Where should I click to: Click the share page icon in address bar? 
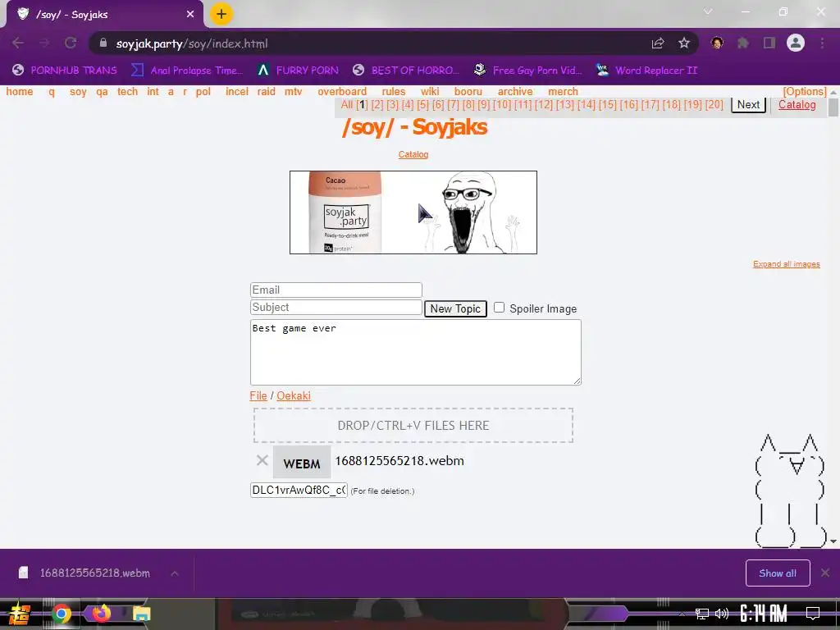[657, 43]
